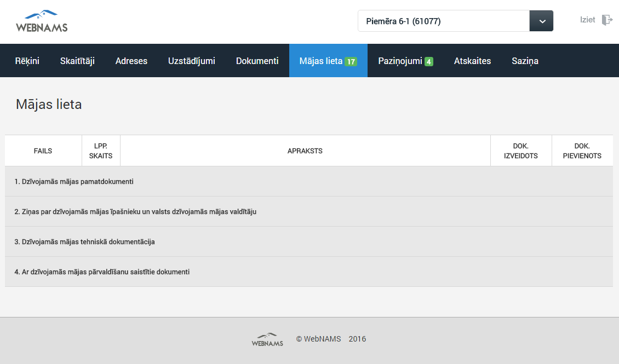
Task: Open the Rēķini tab
Action: tap(27, 61)
